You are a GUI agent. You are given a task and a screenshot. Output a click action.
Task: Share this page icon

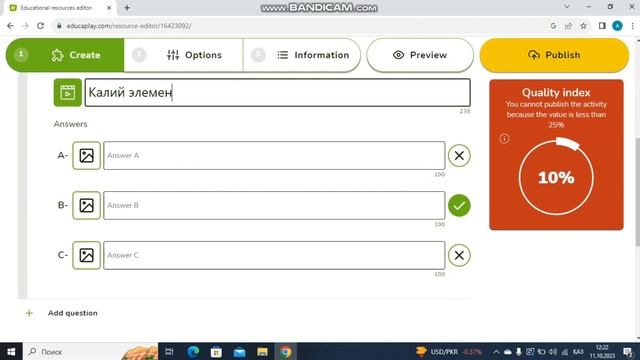coord(569,26)
